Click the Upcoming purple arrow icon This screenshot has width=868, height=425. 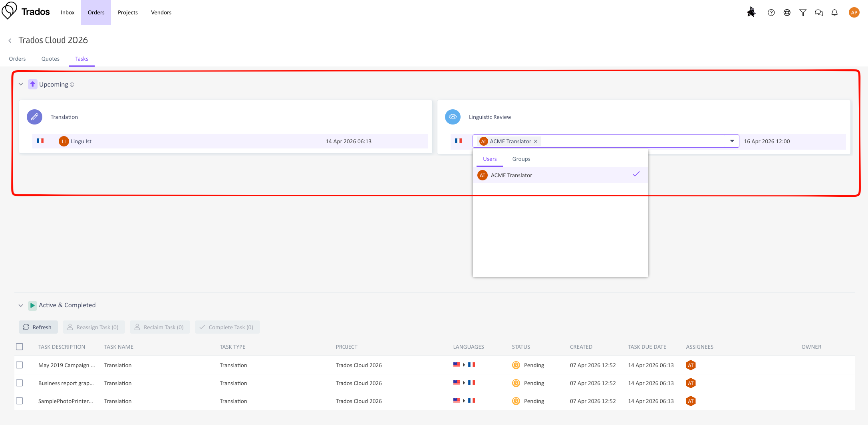coord(33,84)
